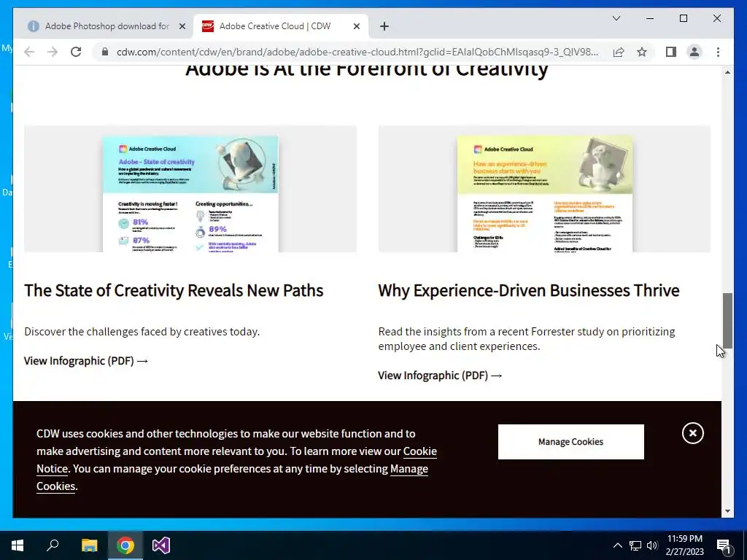The width and height of the screenshot is (747, 560).
Task: Bookmark this page with the star
Action: pyautogui.click(x=642, y=52)
